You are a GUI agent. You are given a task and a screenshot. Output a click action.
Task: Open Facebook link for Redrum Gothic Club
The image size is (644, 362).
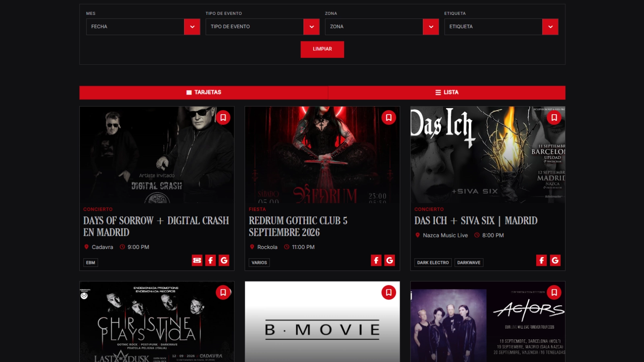[376, 260]
